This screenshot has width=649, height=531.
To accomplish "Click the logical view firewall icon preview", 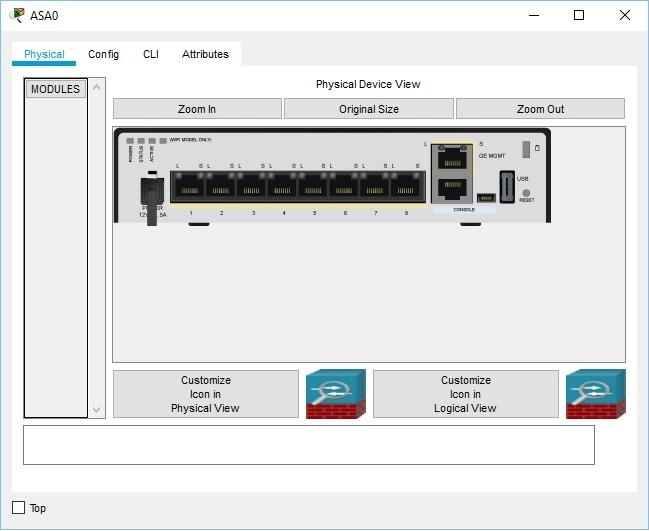I will (596, 394).
